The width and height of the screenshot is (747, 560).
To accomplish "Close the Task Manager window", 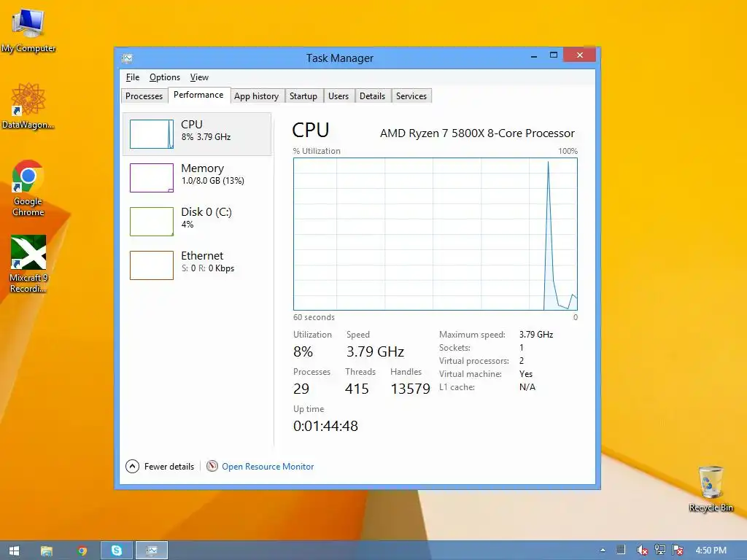I will 580,55.
